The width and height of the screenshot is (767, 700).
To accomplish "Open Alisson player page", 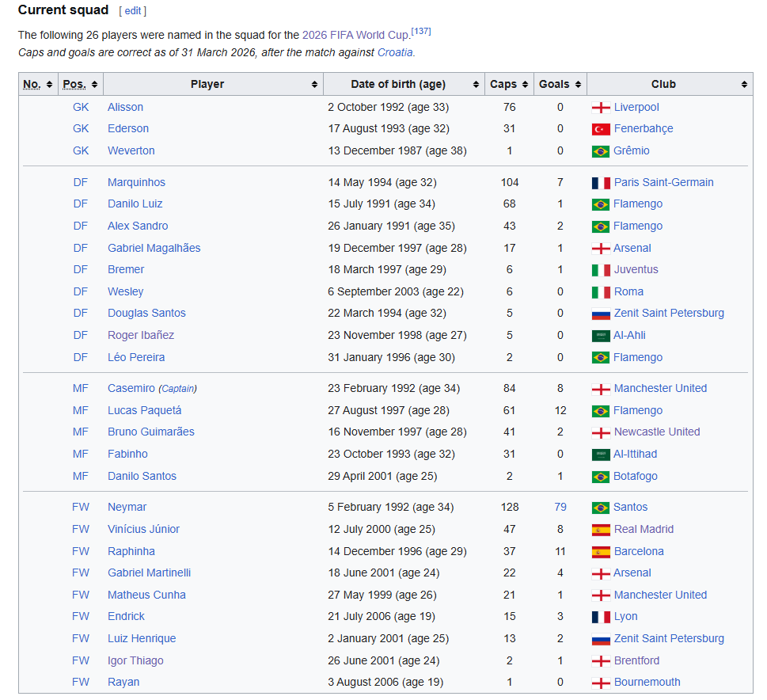I will [x=125, y=107].
